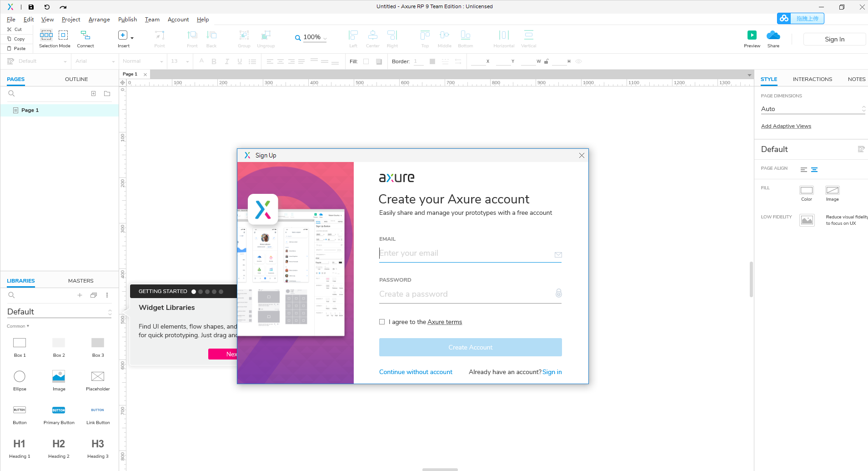Toggle Selection Mode in the toolbar

click(x=46, y=36)
